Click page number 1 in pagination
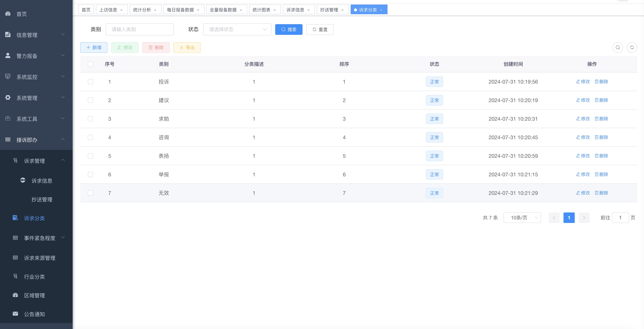The image size is (644, 329). coord(569,218)
